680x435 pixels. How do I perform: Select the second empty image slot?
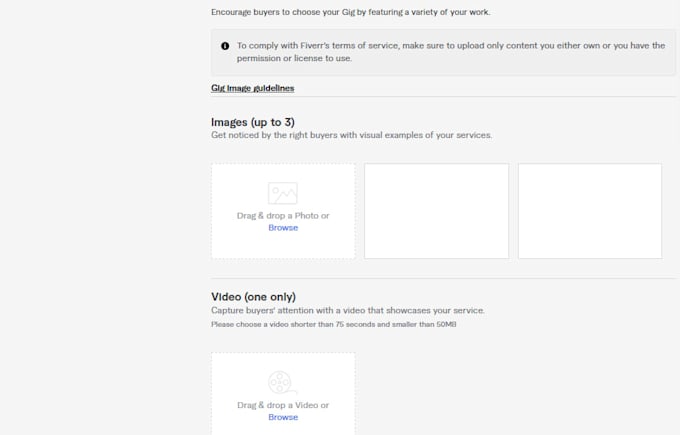(x=436, y=211)
